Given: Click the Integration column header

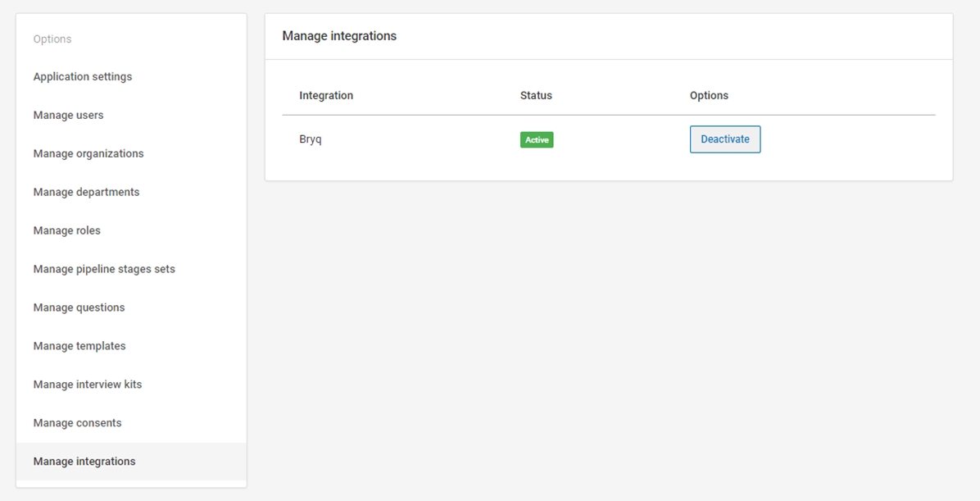Looking at the screenshot, I should click(x=326, y=96).
